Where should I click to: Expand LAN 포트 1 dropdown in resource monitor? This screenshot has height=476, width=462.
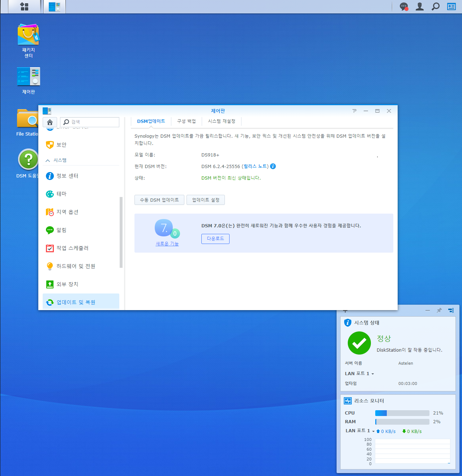click(x=360, y=431)
